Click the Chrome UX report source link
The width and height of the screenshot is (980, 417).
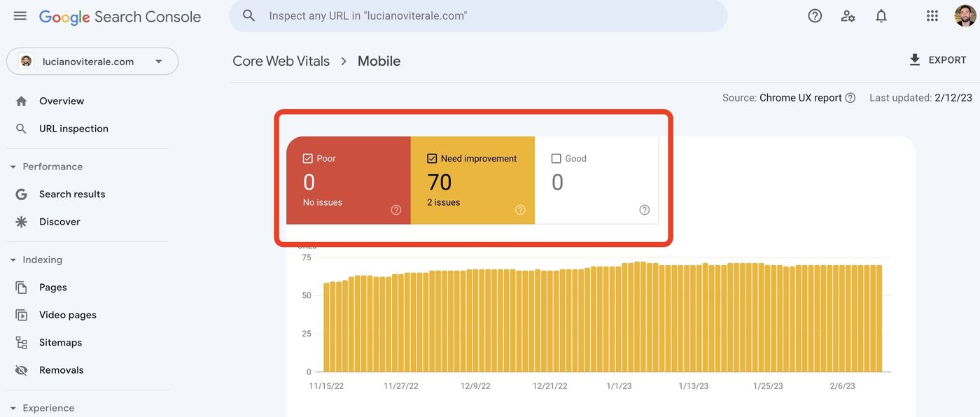pos(801,98)
